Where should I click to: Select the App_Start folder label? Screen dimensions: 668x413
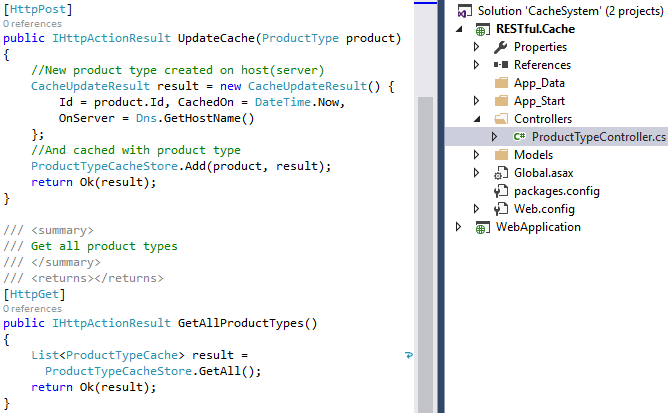point(539,101)
